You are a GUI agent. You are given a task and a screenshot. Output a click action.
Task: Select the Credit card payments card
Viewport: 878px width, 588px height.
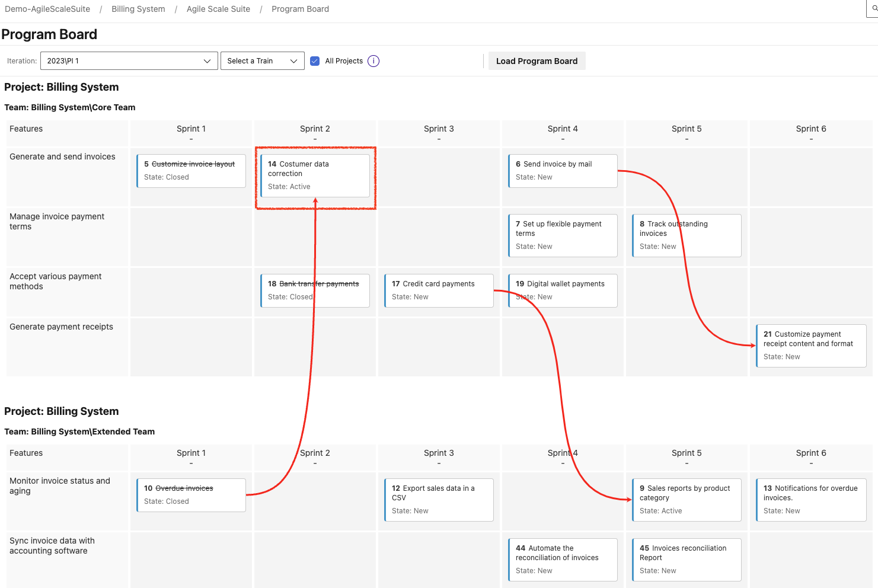[x=438, y=290]
